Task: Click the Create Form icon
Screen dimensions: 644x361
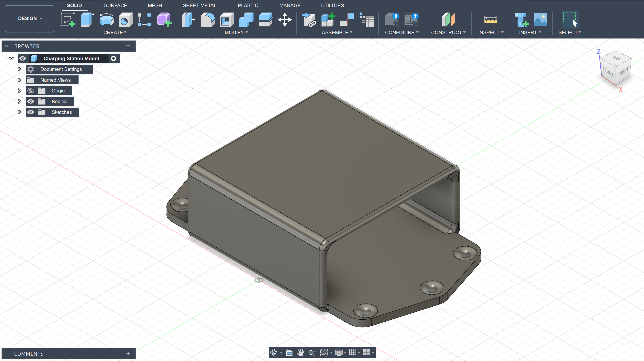Action: coord(164,19)
